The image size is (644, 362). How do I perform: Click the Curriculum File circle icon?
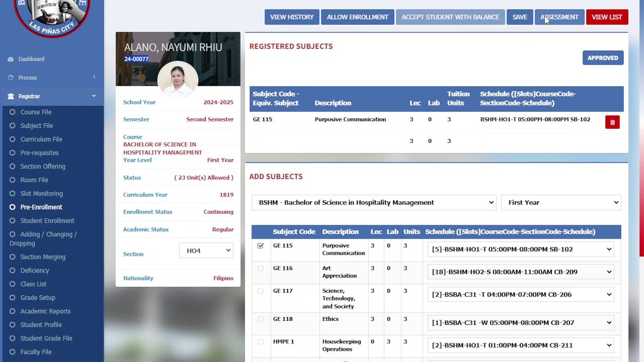tap(13, 139)
